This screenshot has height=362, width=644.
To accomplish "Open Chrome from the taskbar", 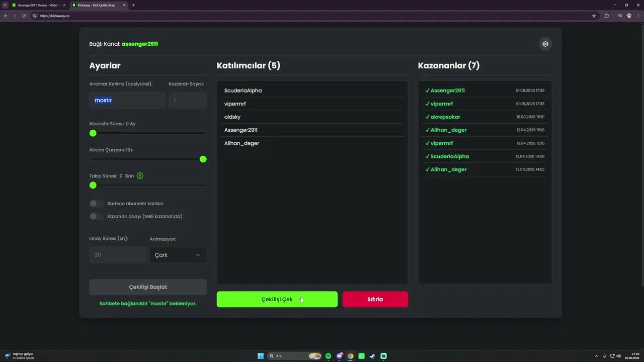I will 350,356.
